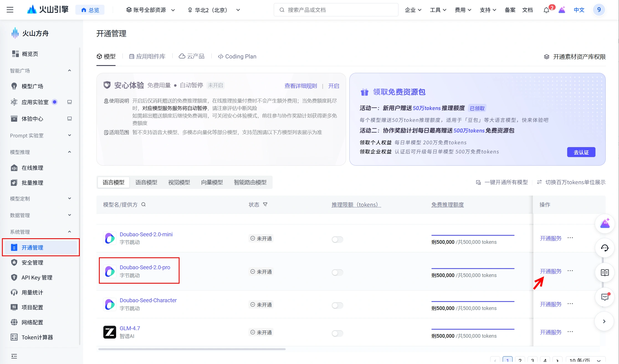This screenshot has height=364, width=619.
Task: Click 开通服务 for Doubao-Seed-2.0-pro
Action: tap(551, 271)
